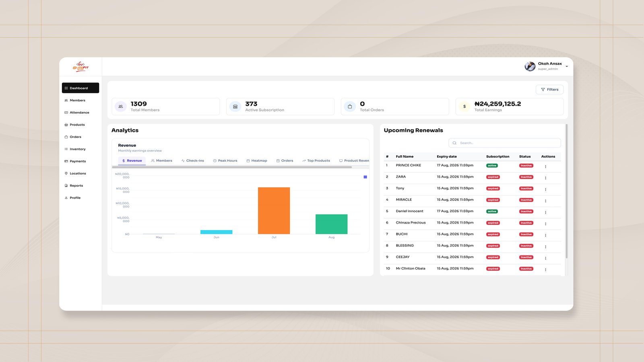Click the ₦24,259,125.2 Total Earnings value

pyautogui.click(x=497, y=104)
